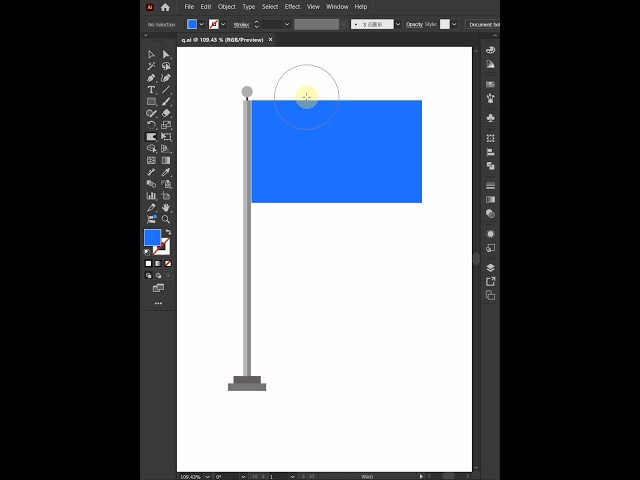
Task: Open Edit Toolbar three-dots menu
Action: (x=158, y=303)
